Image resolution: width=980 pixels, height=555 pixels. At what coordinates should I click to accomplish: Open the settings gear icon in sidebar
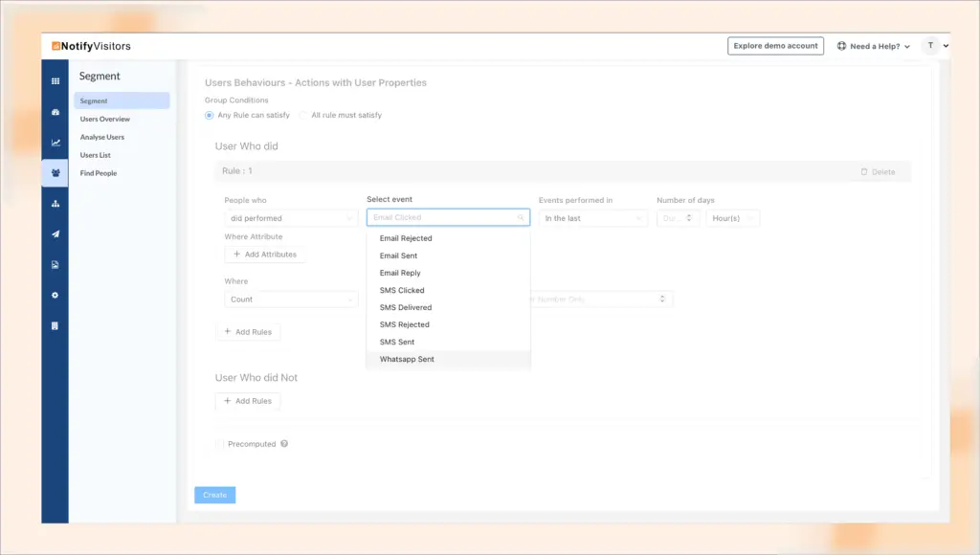coord(55,293)
